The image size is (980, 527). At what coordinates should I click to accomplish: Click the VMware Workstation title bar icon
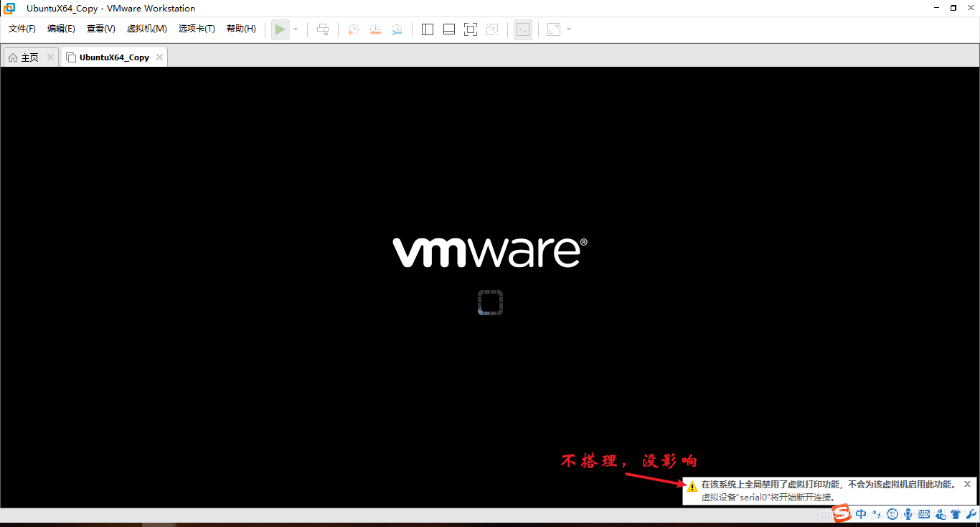(x=10, y=9)
